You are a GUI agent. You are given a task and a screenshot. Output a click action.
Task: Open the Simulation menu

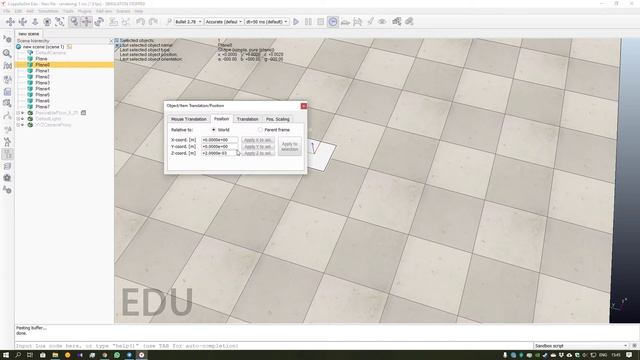[48, 11]
